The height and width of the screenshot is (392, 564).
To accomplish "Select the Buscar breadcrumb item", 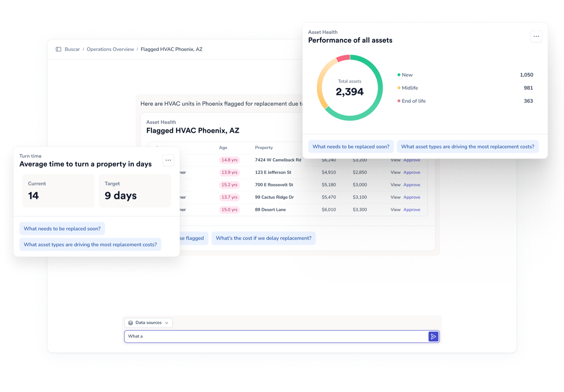I will [x=72, y=49].
